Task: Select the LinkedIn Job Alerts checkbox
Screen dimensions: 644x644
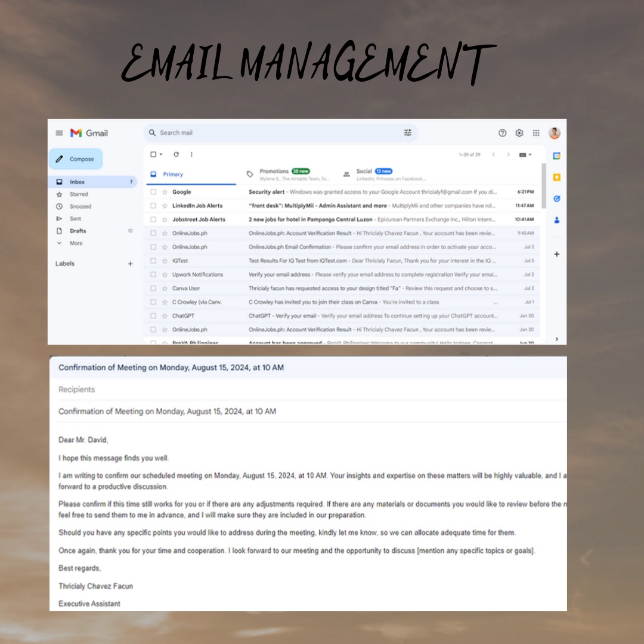Action: point(153,206)
